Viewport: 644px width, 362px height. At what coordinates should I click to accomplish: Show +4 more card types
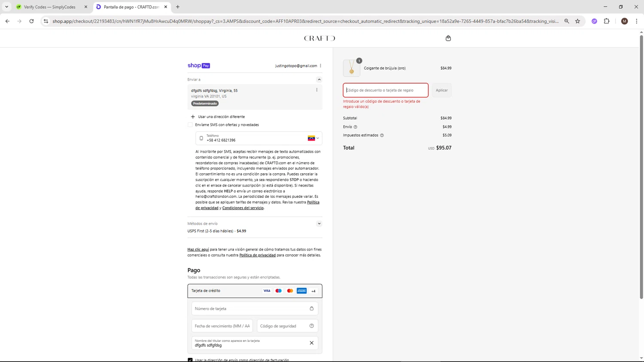[313, 291]
